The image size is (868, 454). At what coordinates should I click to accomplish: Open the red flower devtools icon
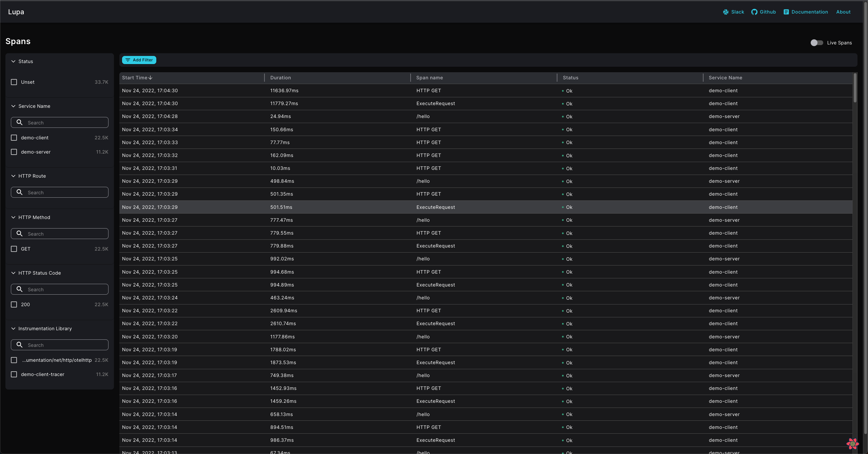tap(852, 443)
